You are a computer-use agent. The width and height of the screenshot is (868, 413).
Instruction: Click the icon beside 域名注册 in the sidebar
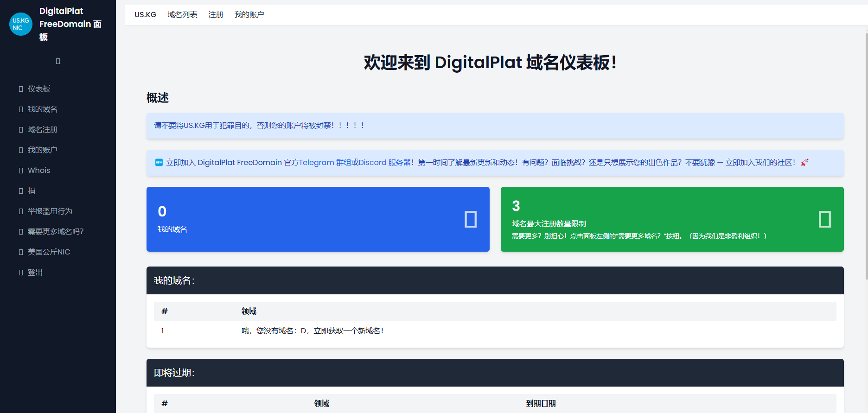pyautogui.click(x=21, y=130)
